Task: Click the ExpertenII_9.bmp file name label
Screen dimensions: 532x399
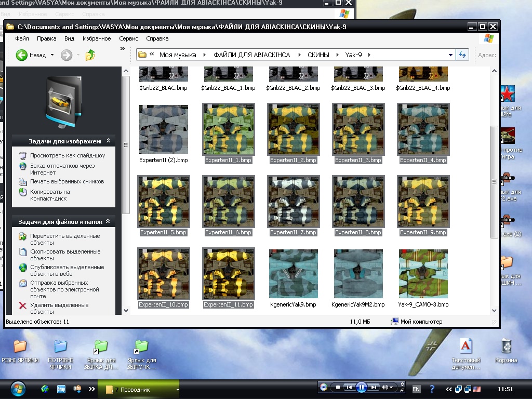Action: point(423,232)
